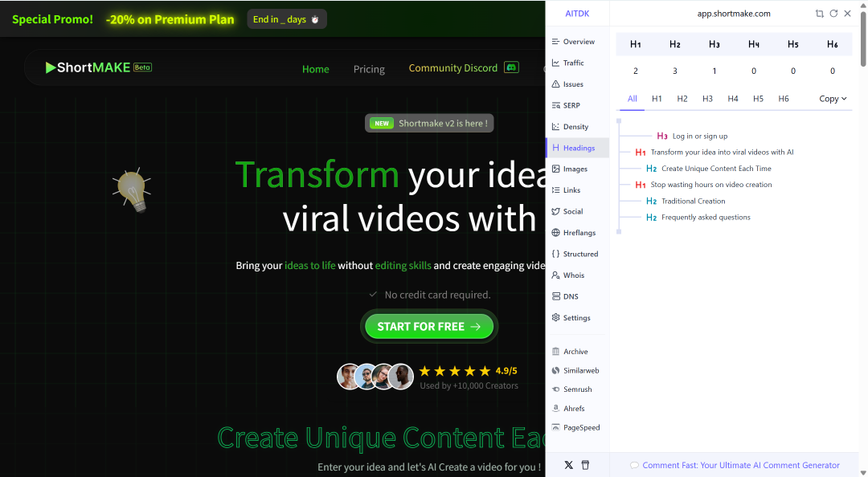Switch to the H6 filter tab

[x=784, y=99]
